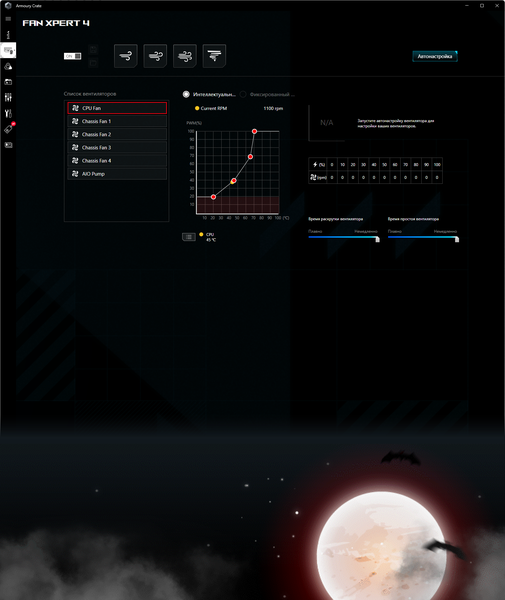Click the curve point at 70% PWM
The height and width of the screenshot is (600, 505).
click(x=250, y=157)
